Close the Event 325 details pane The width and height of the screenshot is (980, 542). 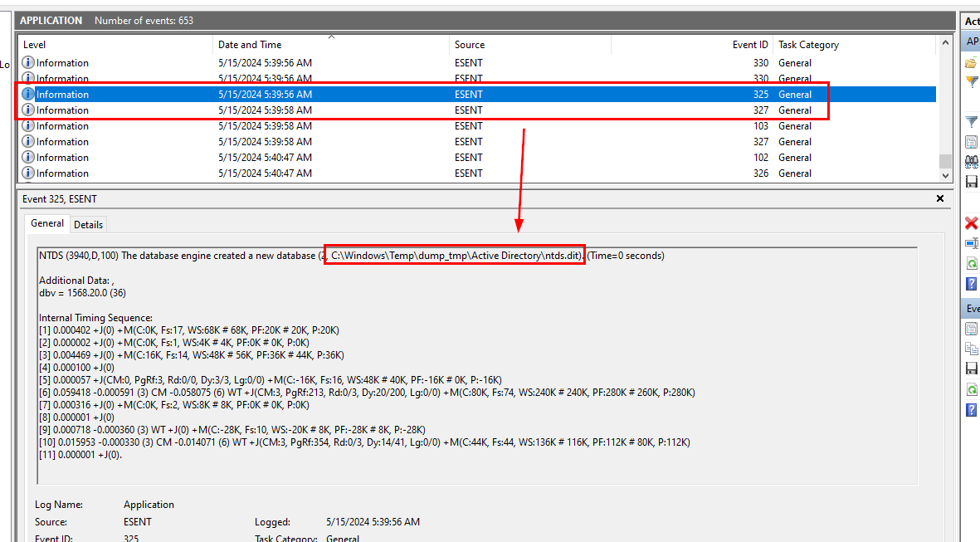(940, 198)
